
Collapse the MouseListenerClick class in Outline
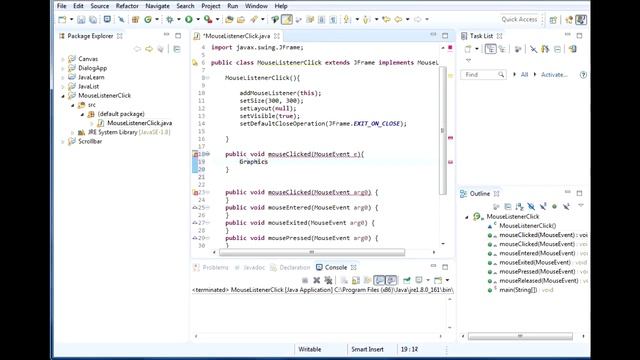[467, 217]
